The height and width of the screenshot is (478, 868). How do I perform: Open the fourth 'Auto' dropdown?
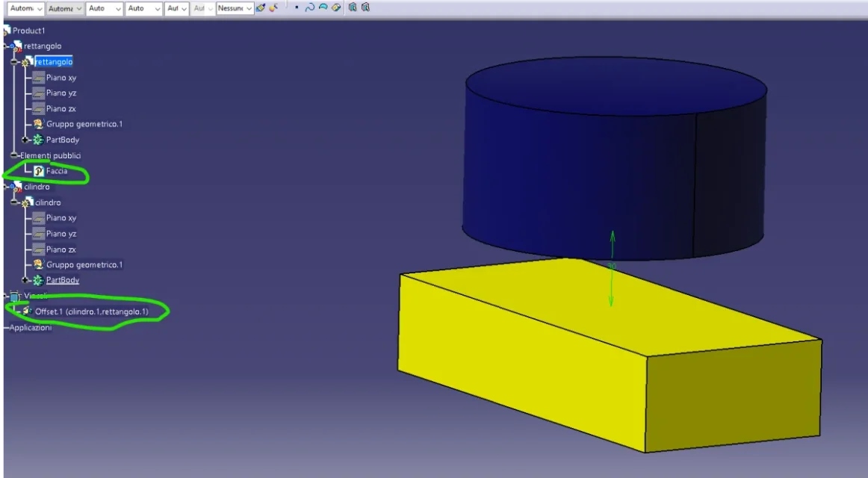[x=143, y=8]
